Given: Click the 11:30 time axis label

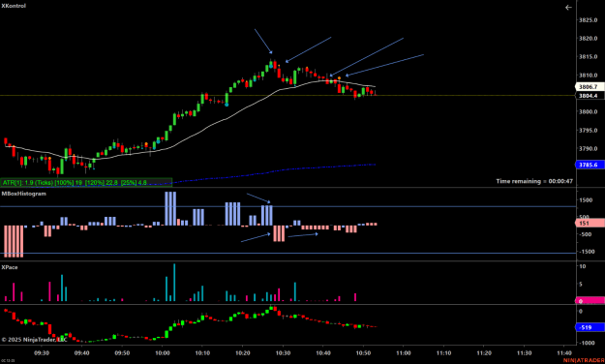Looking at the screenshot, I should click(x=524, y=353).
